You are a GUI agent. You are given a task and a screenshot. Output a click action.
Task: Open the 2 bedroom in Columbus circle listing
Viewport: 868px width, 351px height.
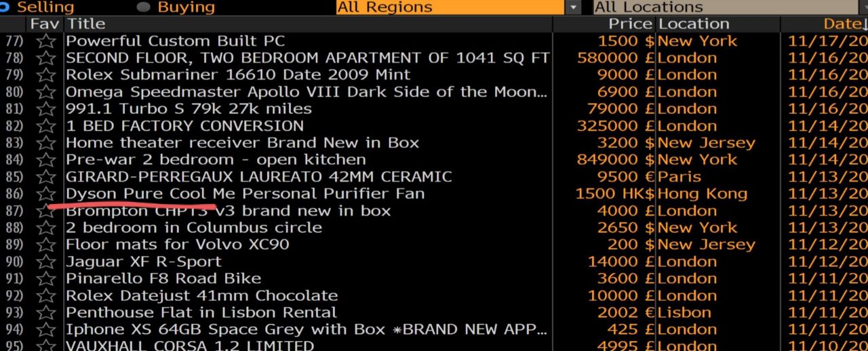click(193, 228)
